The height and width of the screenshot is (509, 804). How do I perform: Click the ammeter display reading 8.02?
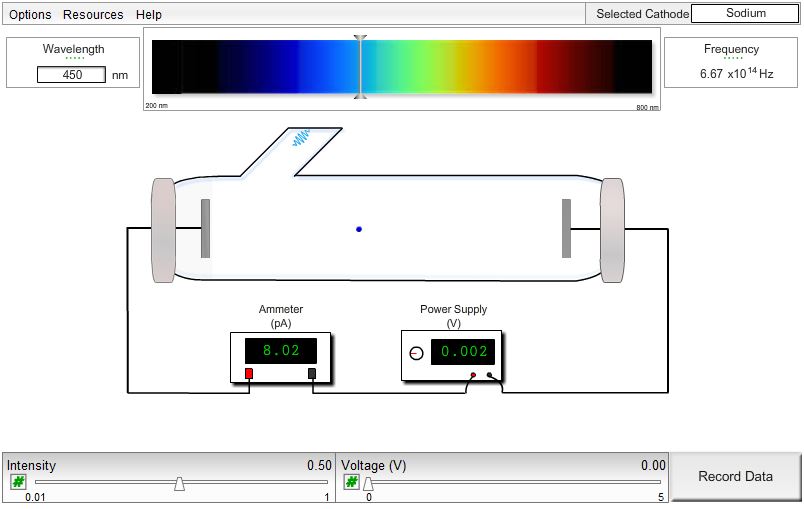(x=280, y=351)
